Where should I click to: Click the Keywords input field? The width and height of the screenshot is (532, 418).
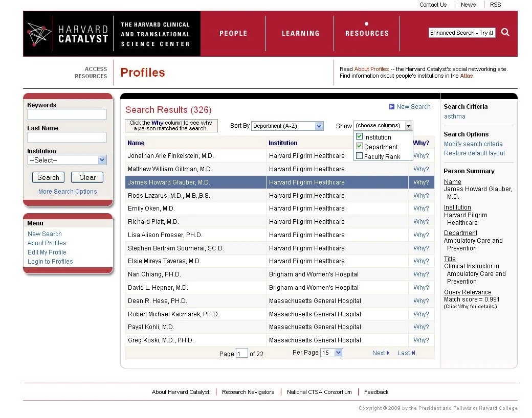point(67,114)
